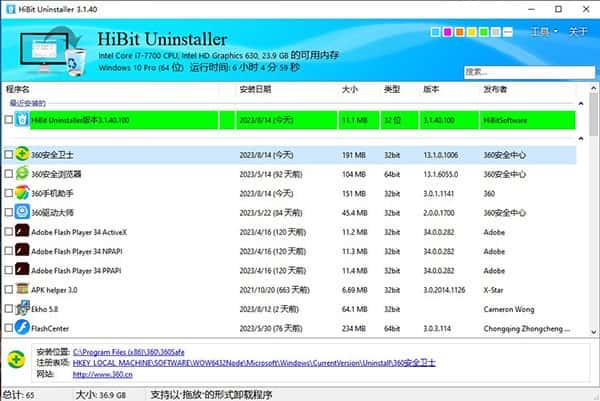Check Adobe Flash Player 34 PPAPI checkbox

(8, 270)
